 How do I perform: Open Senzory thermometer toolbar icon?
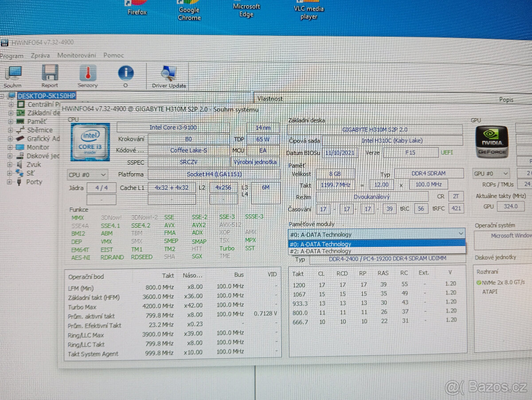[x=88, y=73]
